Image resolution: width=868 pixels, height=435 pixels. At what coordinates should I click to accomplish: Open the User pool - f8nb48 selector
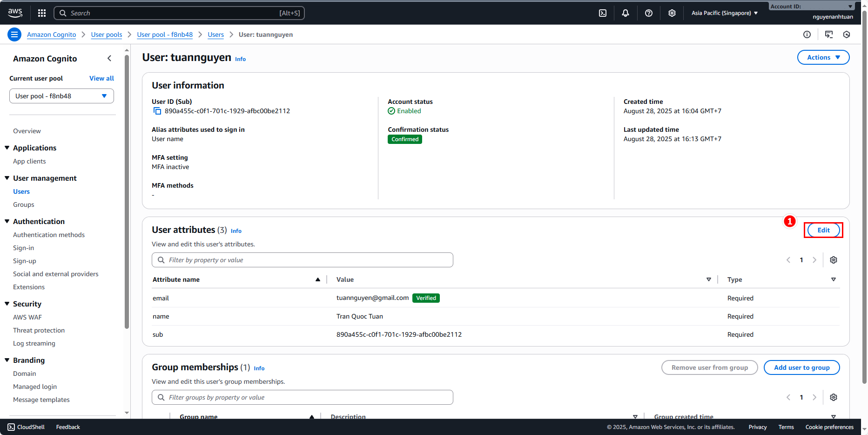61,96
